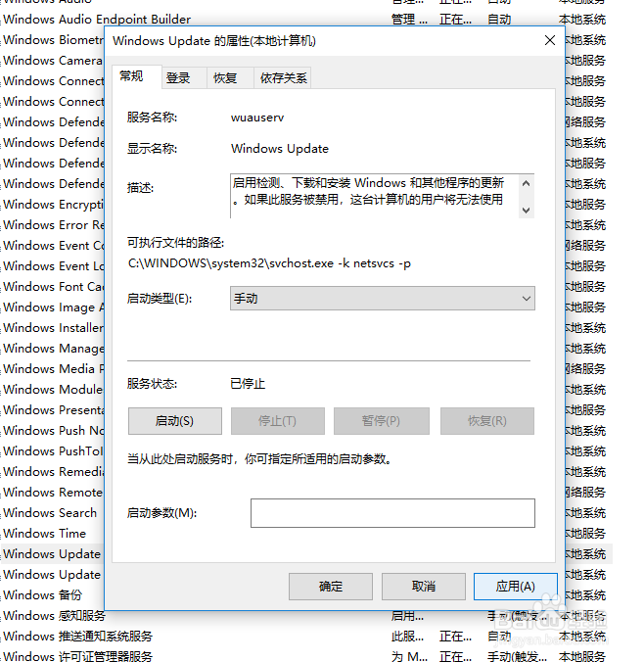The image size is (644, 662).
Task: Select the Windows 感知服务 row
Action: [54, 616]
